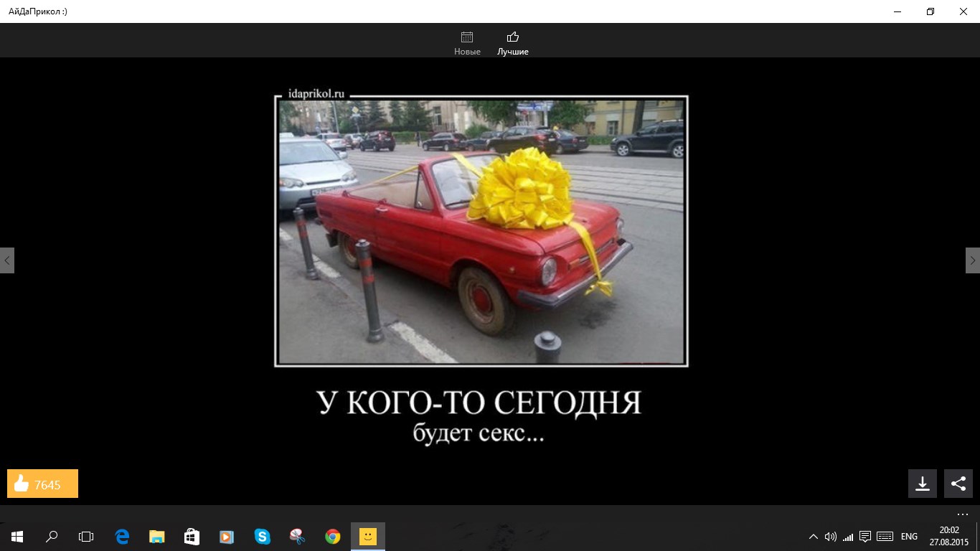Open the ENG language switcher
The image size is (980, 551).
pyautogui.click(x=908, y=536)
